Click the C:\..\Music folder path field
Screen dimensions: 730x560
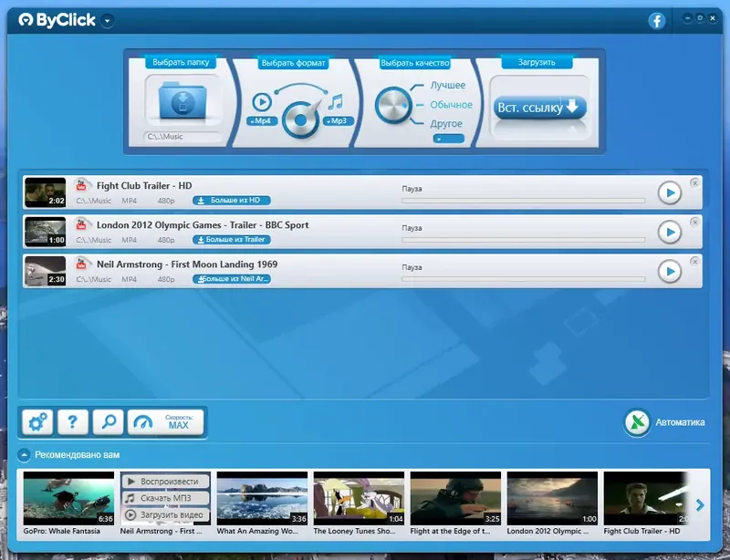pyautogui.click(x=182, y=137)
